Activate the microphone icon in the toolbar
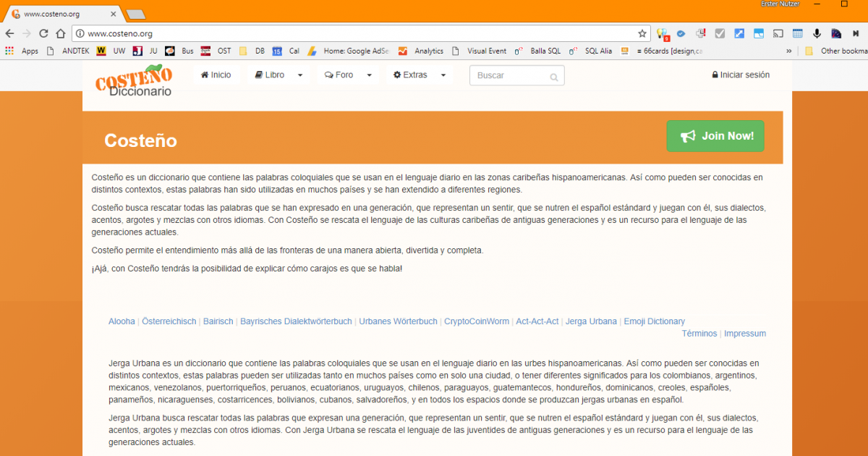The height and width of the screenshot is (456, 868). click(817, 33)
